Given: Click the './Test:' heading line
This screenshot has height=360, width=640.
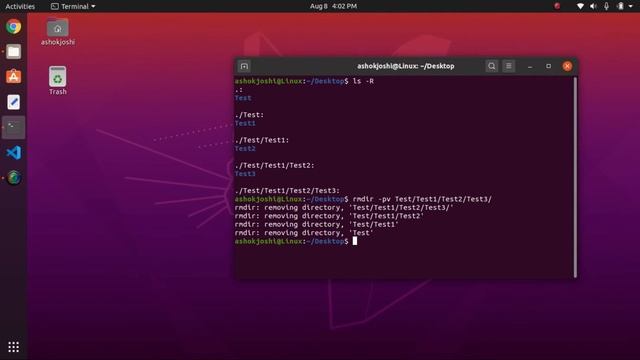Looking at the screenshot, I should coord(249,115).
